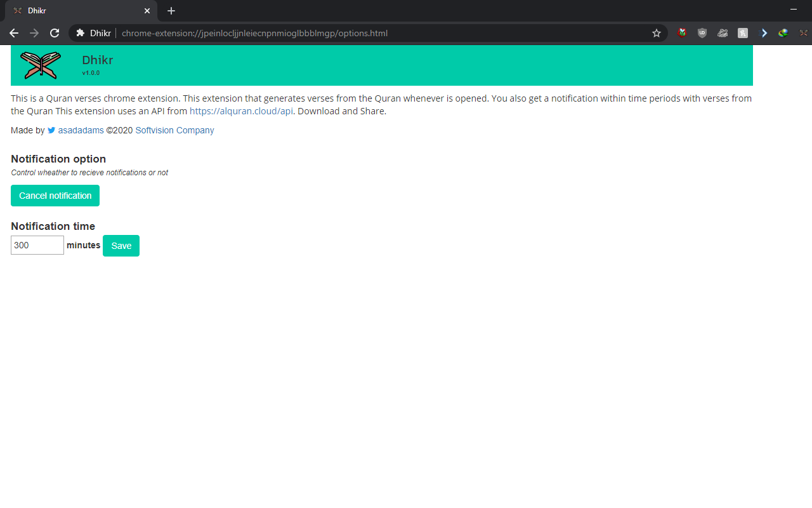Select the Dhikr browser tab

tap(81, 11)
